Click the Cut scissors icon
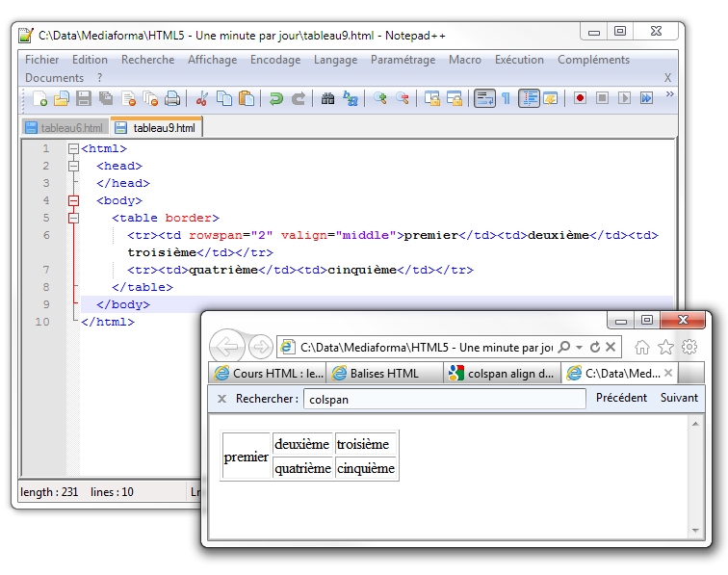The image size is (728, 575). point(202,98)
